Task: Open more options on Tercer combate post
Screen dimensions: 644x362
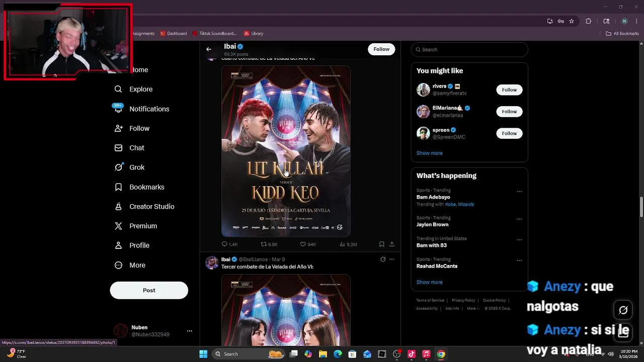Action: point(392,259)
